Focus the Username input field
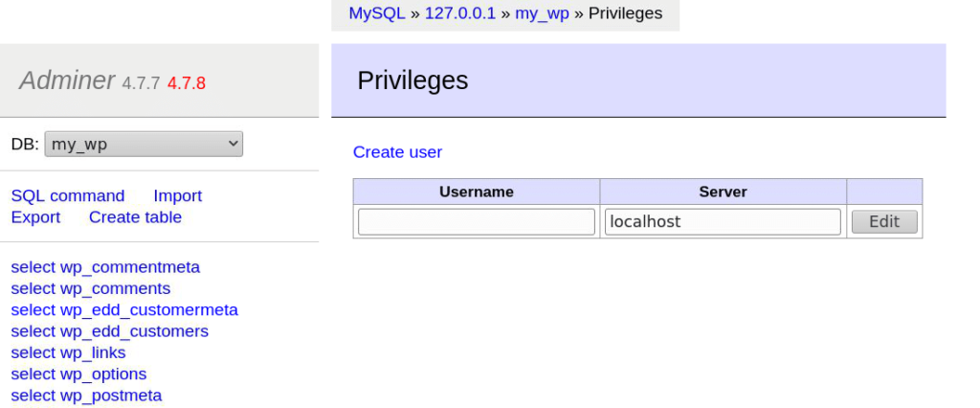Image resolution: width=980 pixels, height=408 pixels. click(477, 221)
